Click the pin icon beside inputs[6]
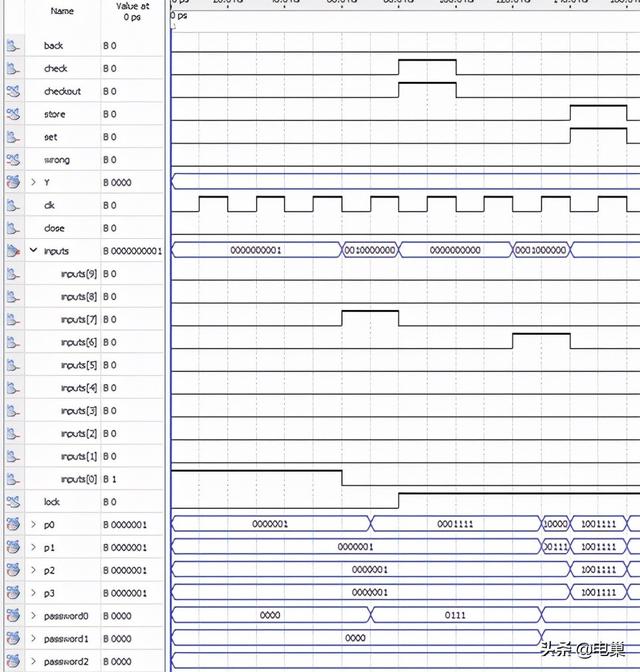Screen dimensions: 640x672 pyautogui.click(x=13, y=342)
